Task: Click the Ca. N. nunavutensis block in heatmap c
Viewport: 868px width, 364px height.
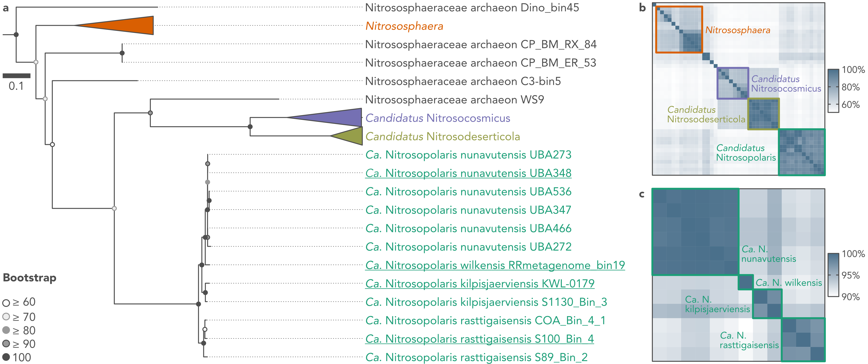Action: pyautogui.click(x=695, y=232)
